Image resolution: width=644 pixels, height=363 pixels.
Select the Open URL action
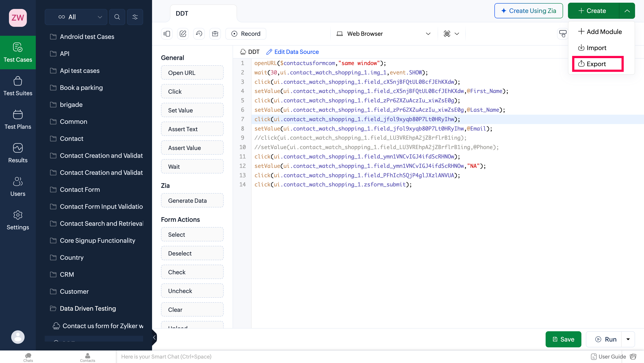pyautogui.click(x=192, y=73)
